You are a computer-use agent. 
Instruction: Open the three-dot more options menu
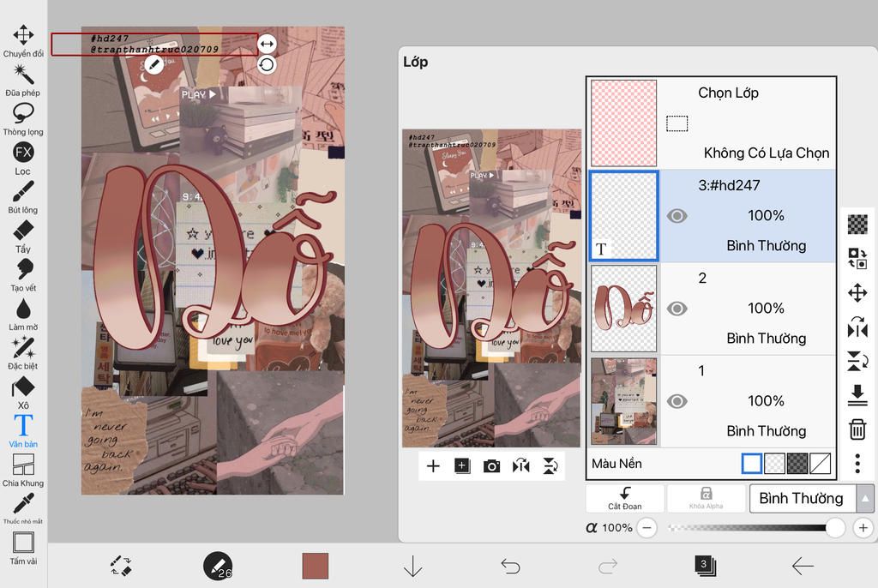click(x=857, y=464)
